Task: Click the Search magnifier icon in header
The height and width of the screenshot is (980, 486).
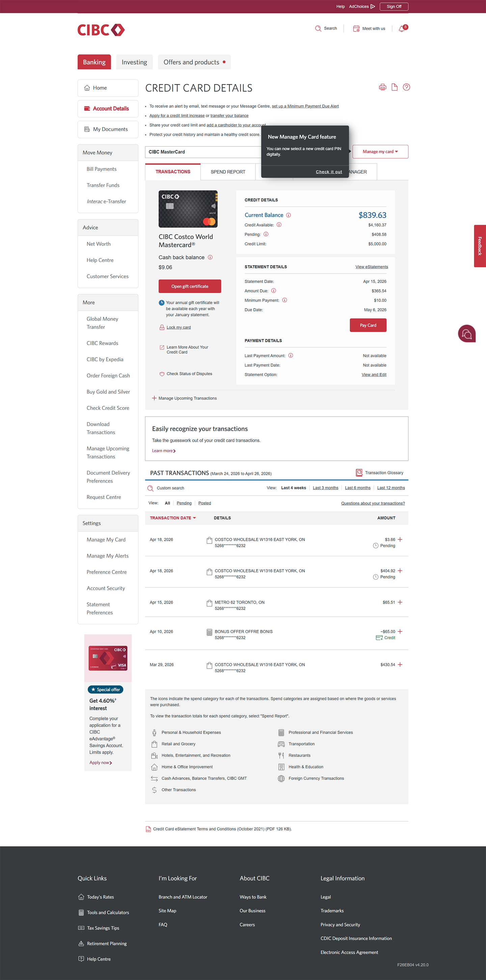Action: coord(318,29)
